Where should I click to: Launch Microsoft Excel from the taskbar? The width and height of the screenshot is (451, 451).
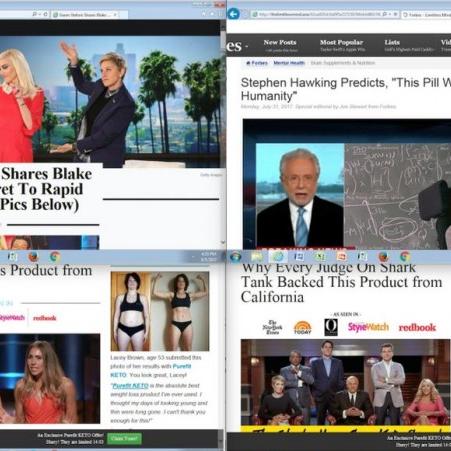[x=320, y=256]
